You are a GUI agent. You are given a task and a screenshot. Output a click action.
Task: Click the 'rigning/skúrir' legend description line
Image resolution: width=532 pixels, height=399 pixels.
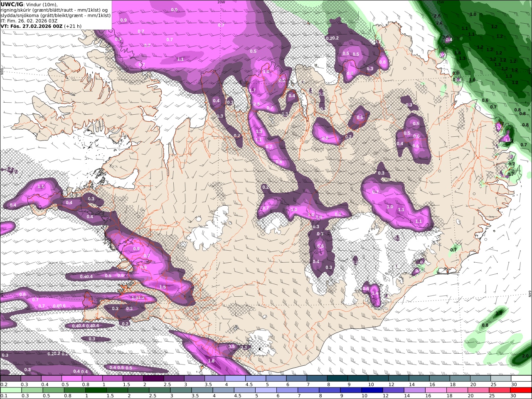pyautogui.click(x=55, y=10)
